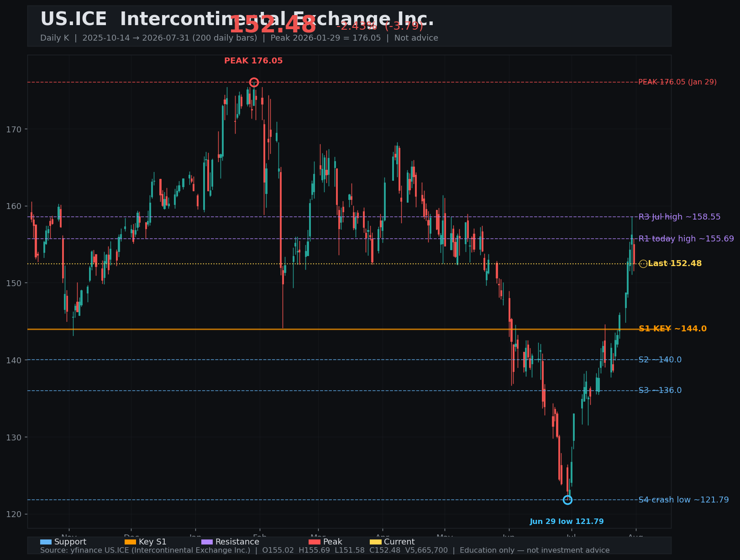Click the large red 152.48 price in the header
Image resolution: width=740 pixels, height=560 pixels.
(273, 25)
